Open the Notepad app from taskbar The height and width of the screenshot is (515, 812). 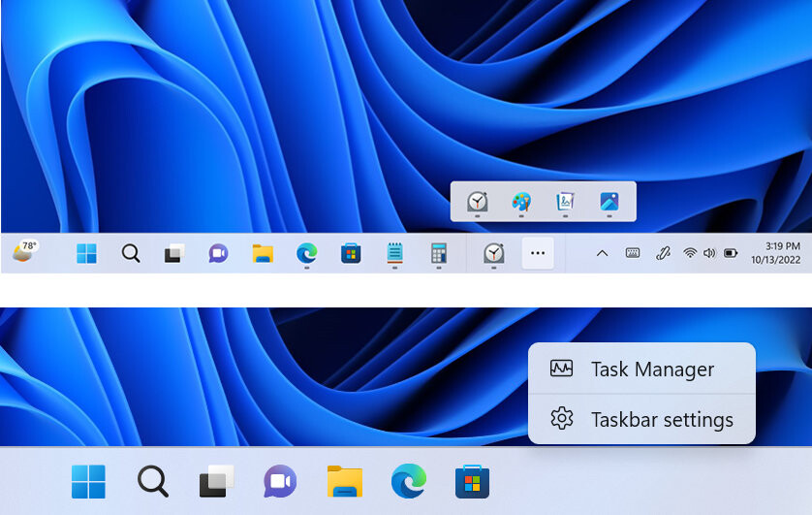click(x=394, y=254)
